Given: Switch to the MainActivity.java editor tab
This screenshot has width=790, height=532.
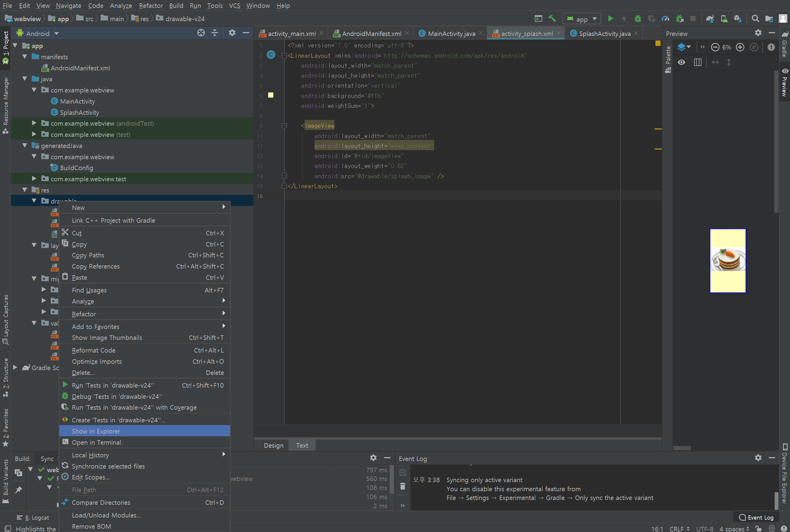Looking at the screenshot, I should 451,34.
